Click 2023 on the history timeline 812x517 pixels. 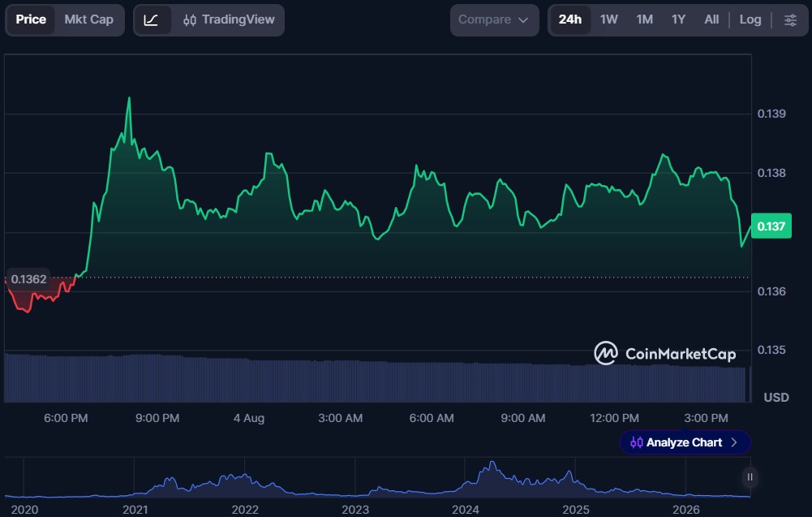[x=355, y=510]
